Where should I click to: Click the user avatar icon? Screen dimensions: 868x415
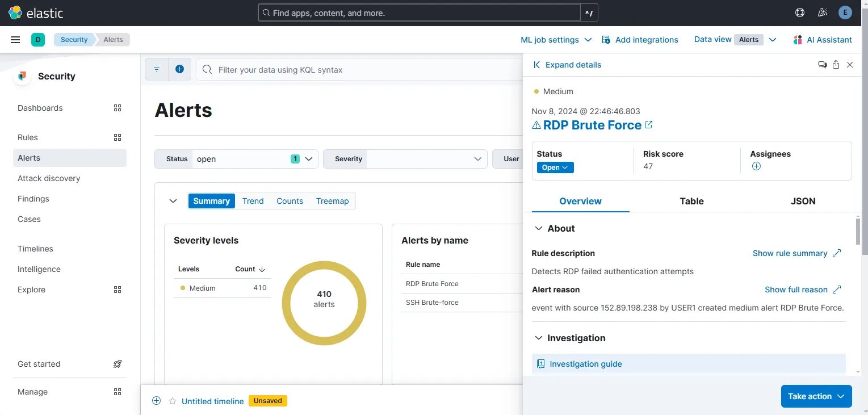click(845, 12)
